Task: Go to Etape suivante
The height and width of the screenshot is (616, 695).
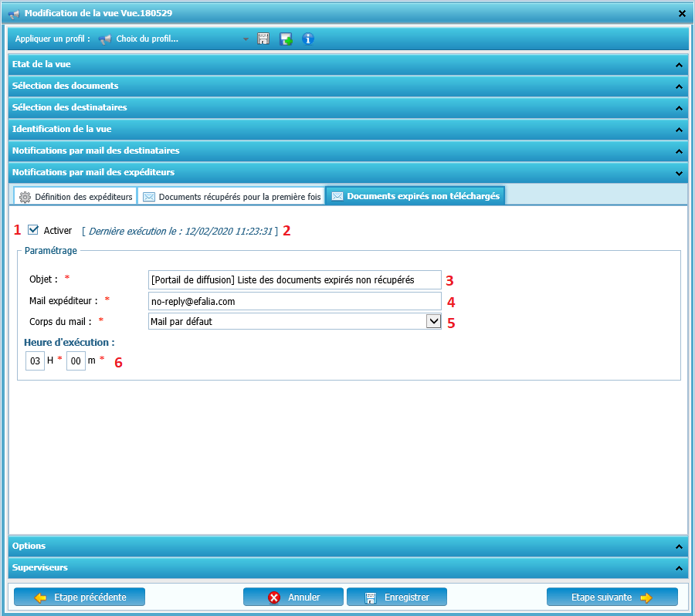Action: [612, 597]
